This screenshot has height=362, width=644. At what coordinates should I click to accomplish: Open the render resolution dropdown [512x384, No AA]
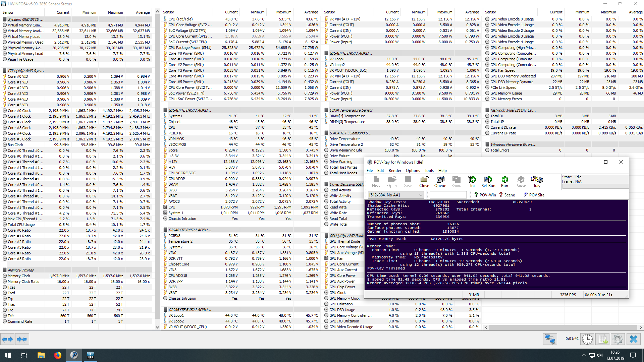(x=396, y=195)
